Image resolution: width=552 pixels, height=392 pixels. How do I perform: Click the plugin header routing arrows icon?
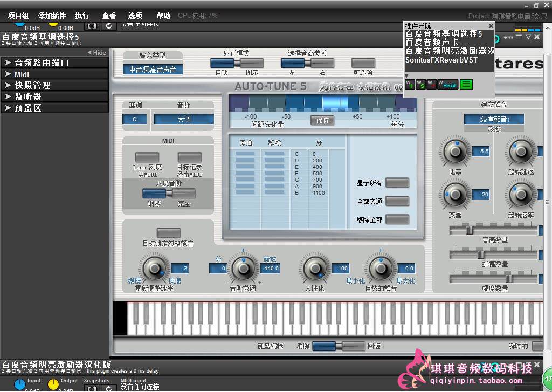(508, 37)
